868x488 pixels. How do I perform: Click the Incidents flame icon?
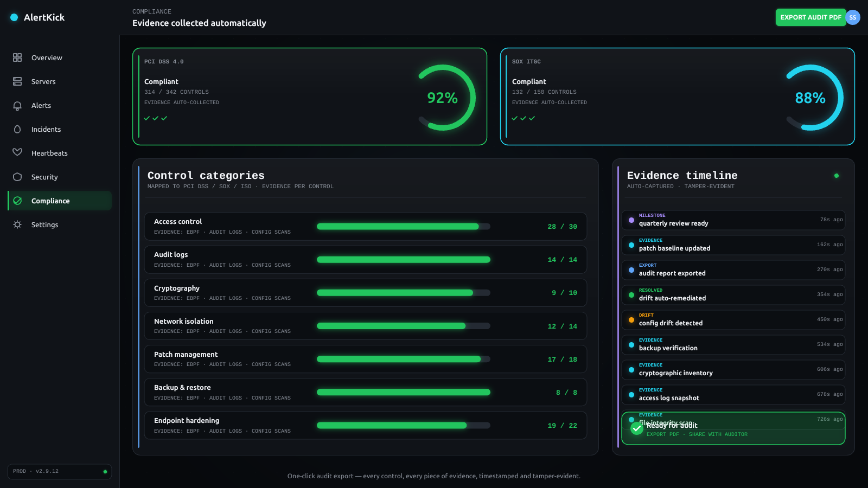pos(17,129)
